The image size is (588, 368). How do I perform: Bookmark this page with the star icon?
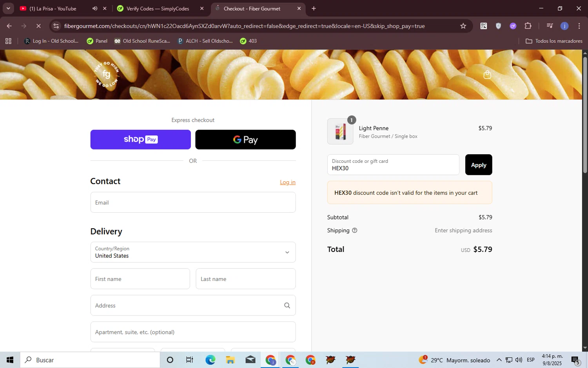coord(463,26)
